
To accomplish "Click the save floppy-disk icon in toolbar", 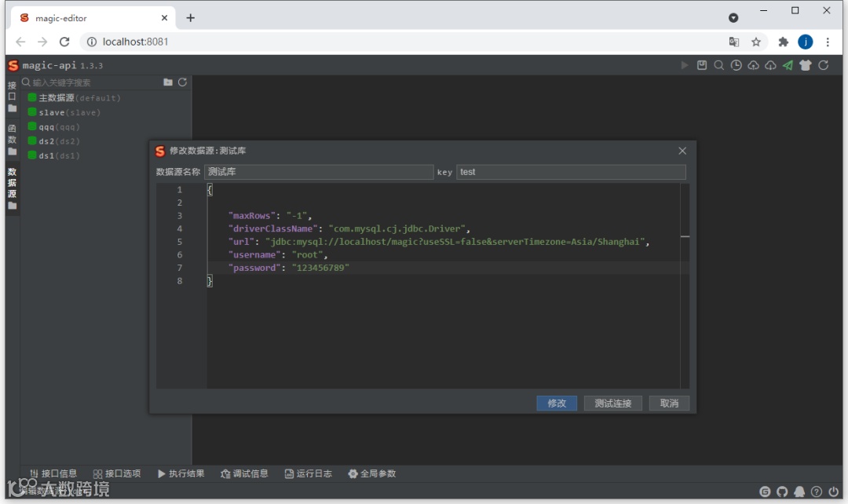I will click(x=701, y=65).
